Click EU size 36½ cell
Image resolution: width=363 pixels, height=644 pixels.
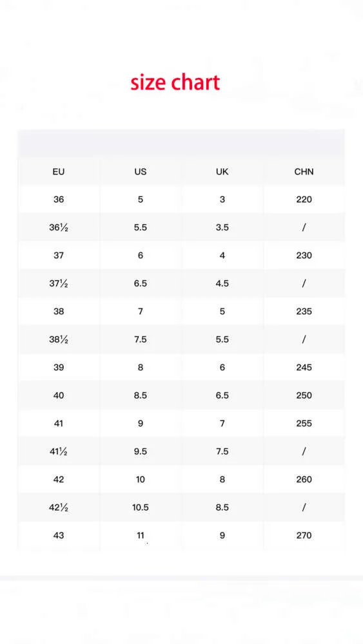(59, 227)
